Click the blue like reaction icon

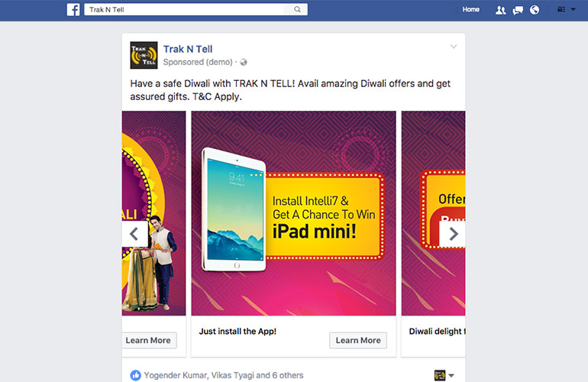pos(135,375)
